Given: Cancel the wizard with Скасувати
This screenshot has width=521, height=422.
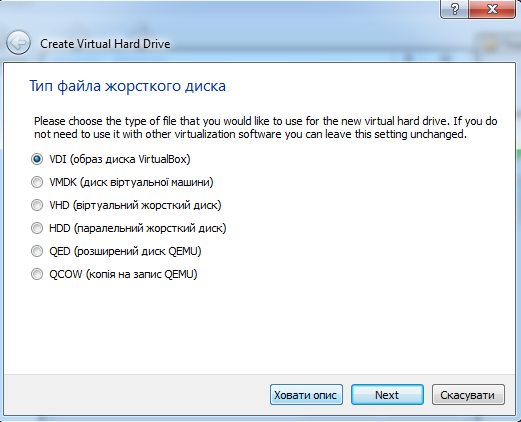Looking at the screenshot, I should [x=468, y=395].
